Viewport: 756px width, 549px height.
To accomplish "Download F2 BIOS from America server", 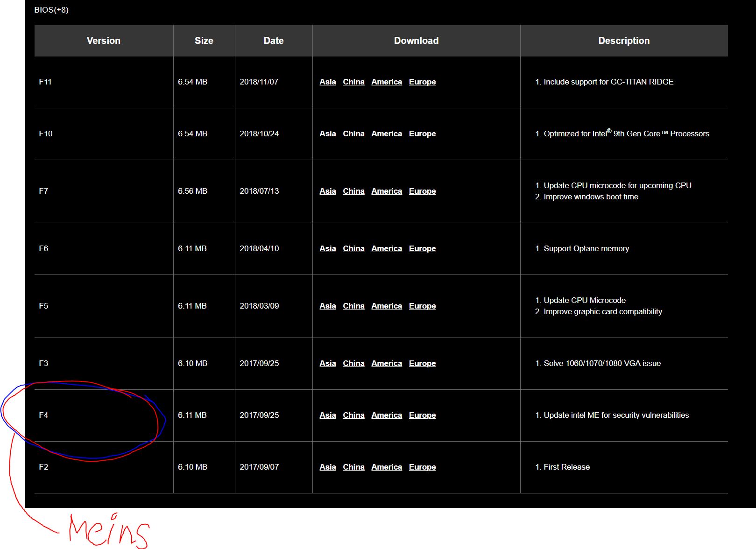I will pos(387,467).
